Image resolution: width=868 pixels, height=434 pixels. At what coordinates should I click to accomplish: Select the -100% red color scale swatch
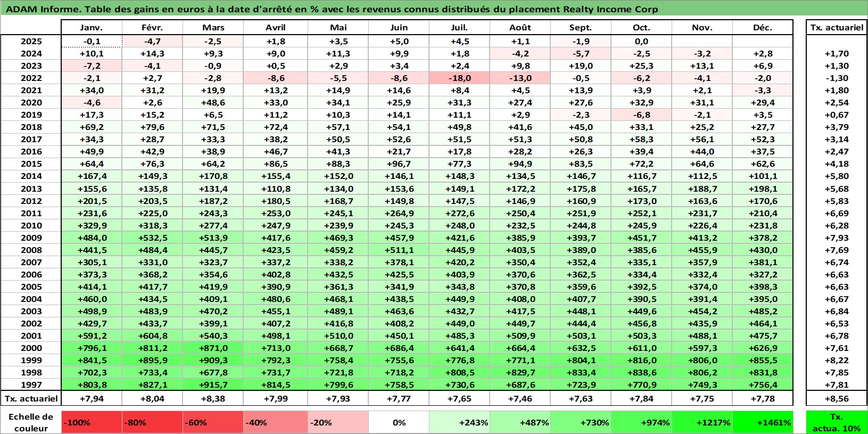click(92, 422)
